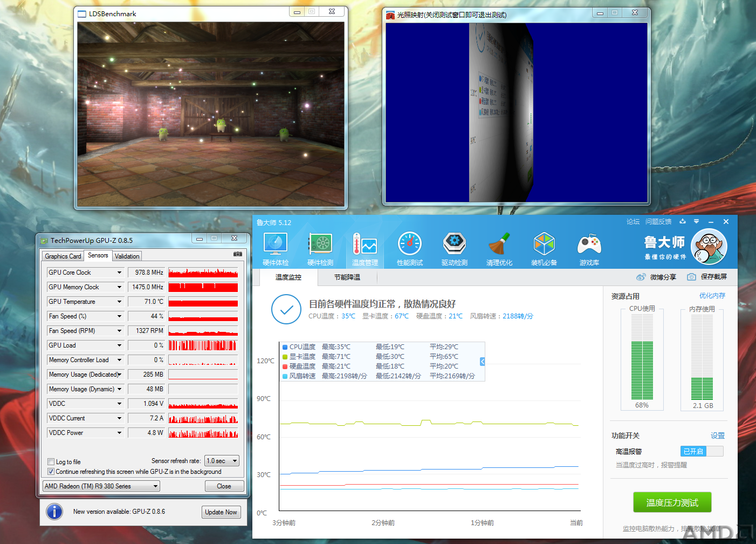
Task: Click VDDC Current value 7.2 A
Action: (x=146, y=418)
